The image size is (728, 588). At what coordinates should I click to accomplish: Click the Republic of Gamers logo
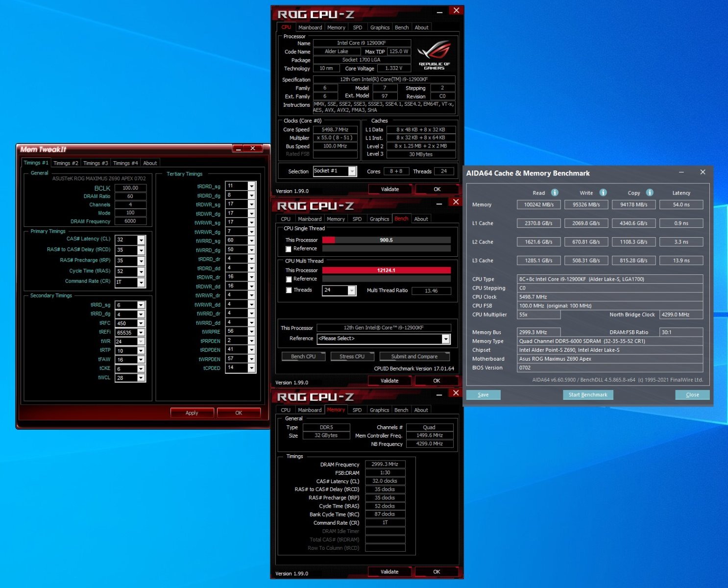[x=434, y=55]
